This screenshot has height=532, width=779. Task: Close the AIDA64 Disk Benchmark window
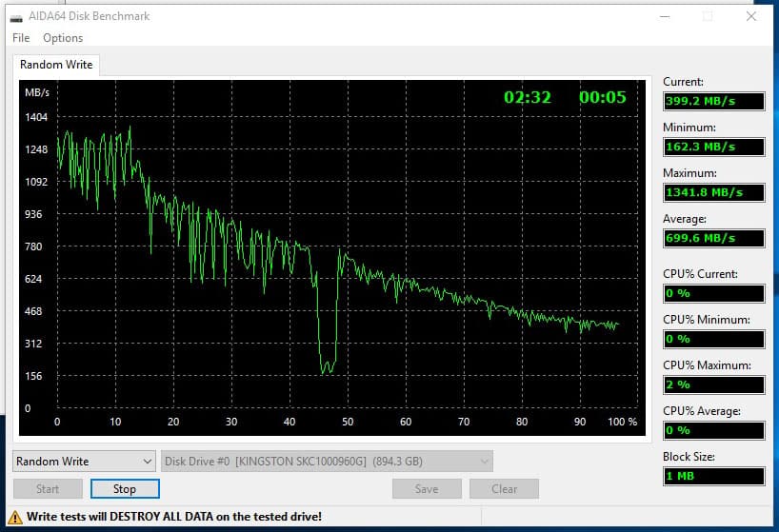751,16
